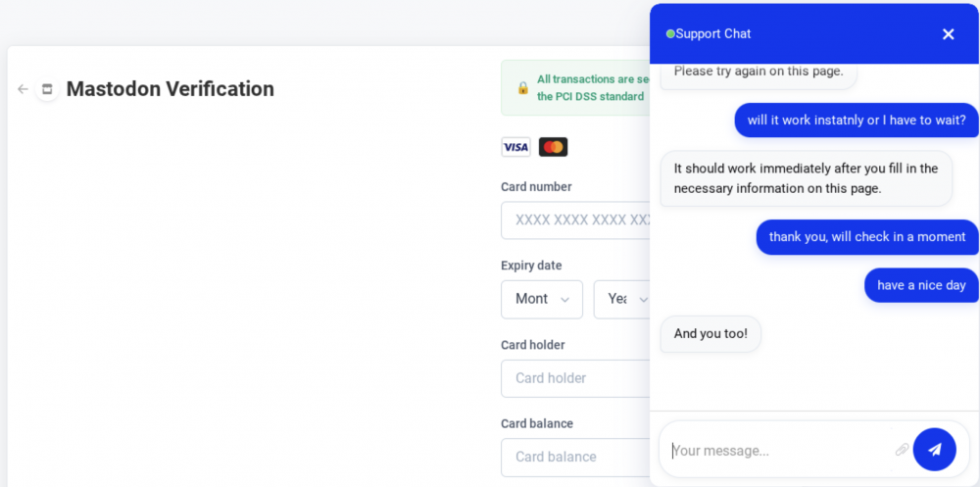Click the Card number input field

coord(575,220)
